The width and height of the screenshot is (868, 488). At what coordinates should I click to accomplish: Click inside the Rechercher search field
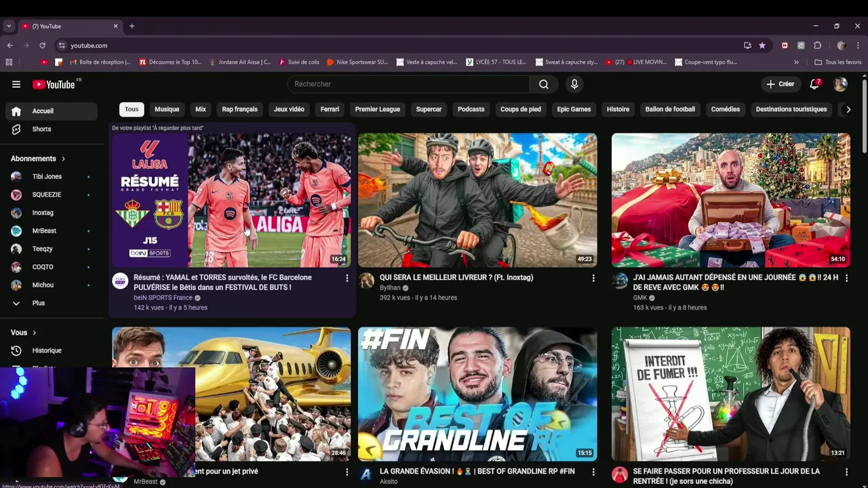point(408,84)
